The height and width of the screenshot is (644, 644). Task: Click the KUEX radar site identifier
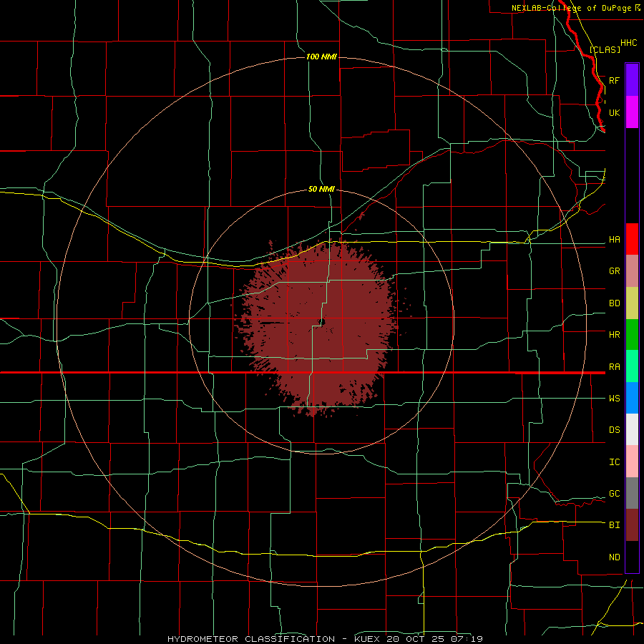tap(369, 639)
